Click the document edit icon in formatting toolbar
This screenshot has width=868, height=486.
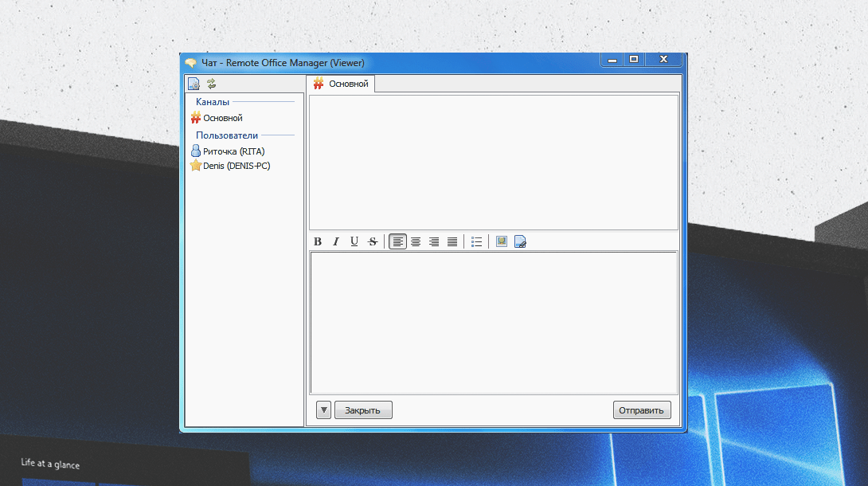520,241
